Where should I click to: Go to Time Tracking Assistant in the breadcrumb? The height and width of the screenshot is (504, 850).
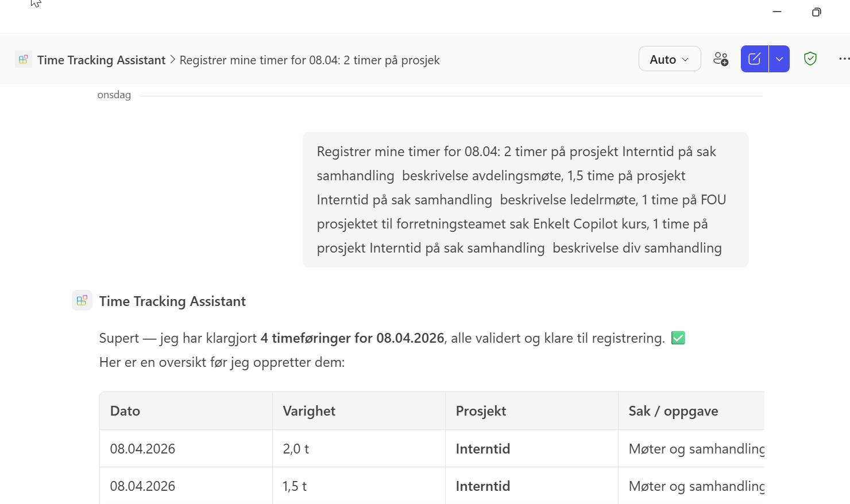pos(101,60)
